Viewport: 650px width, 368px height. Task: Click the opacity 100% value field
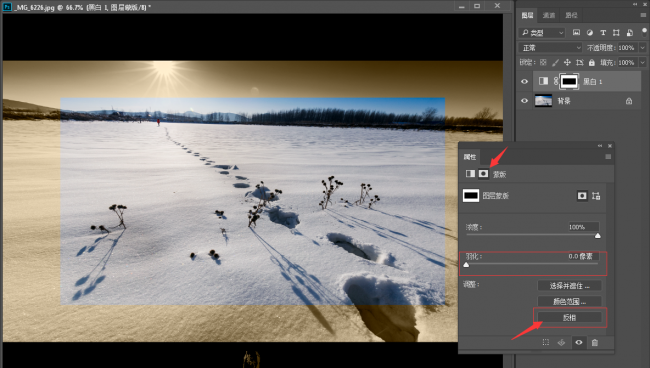tap(627, 48)
